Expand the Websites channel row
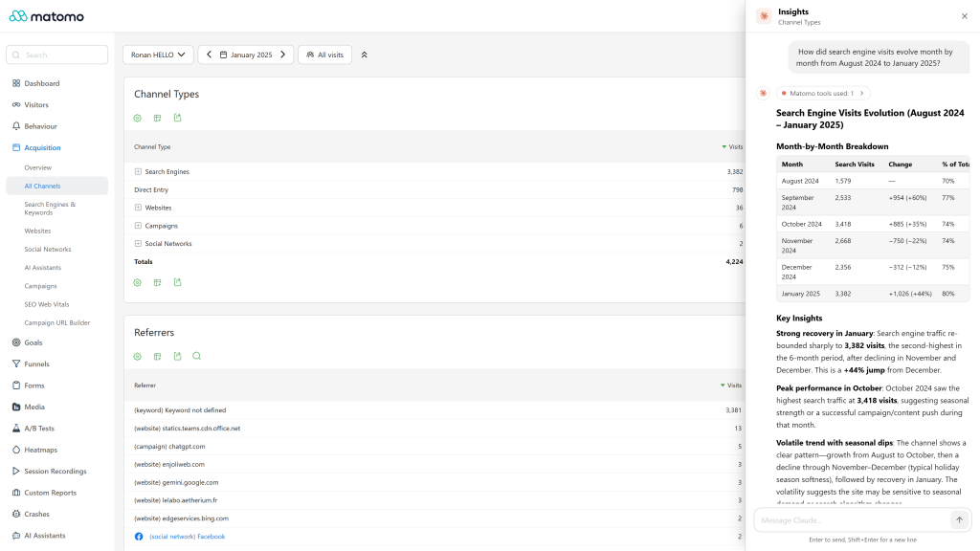 (138, 208)
